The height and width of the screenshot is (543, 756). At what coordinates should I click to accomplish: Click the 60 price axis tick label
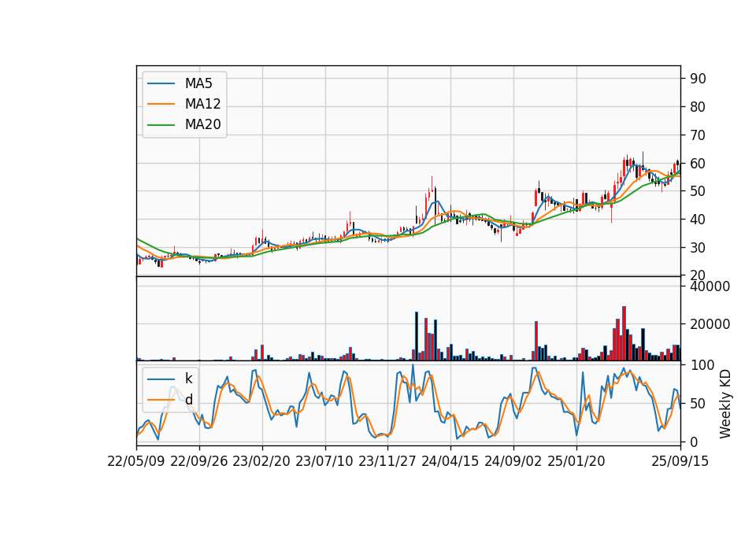(698, 164)
